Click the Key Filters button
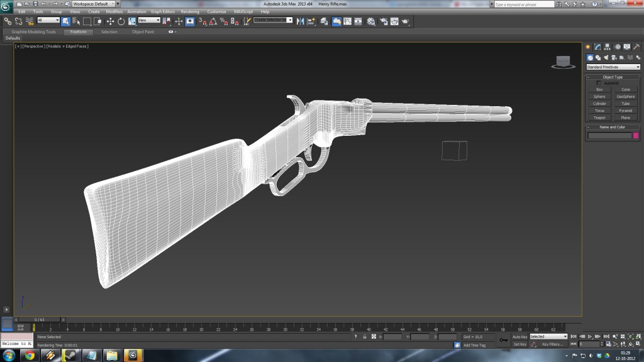The height and width of the screenshot is (362, 644). tap(552, 344)
